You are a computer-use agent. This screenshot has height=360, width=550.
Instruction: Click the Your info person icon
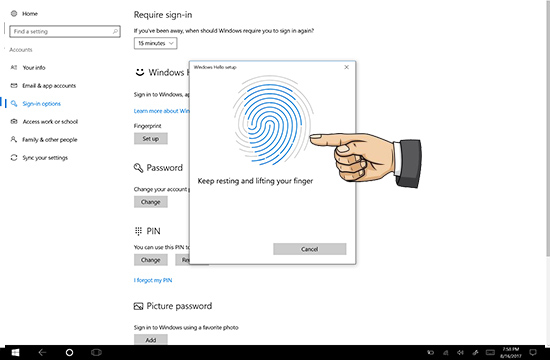coord(14,67)
